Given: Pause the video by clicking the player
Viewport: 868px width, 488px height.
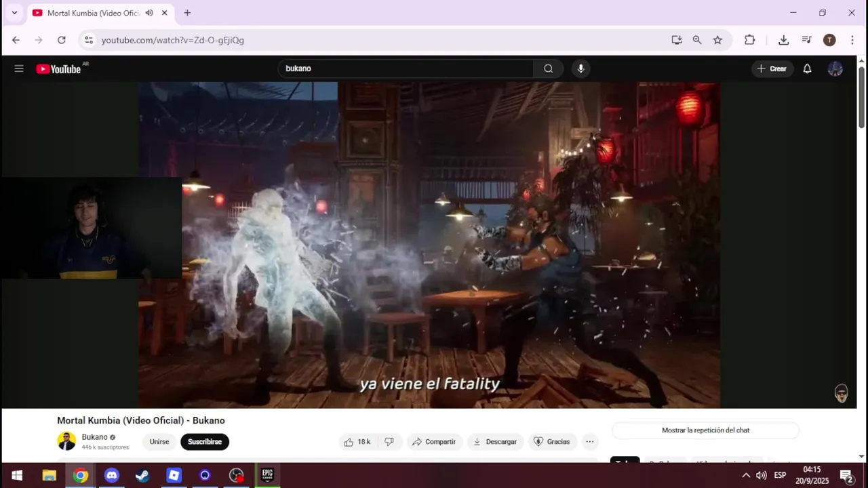Looking at the screenshot, I should [429, 245].
